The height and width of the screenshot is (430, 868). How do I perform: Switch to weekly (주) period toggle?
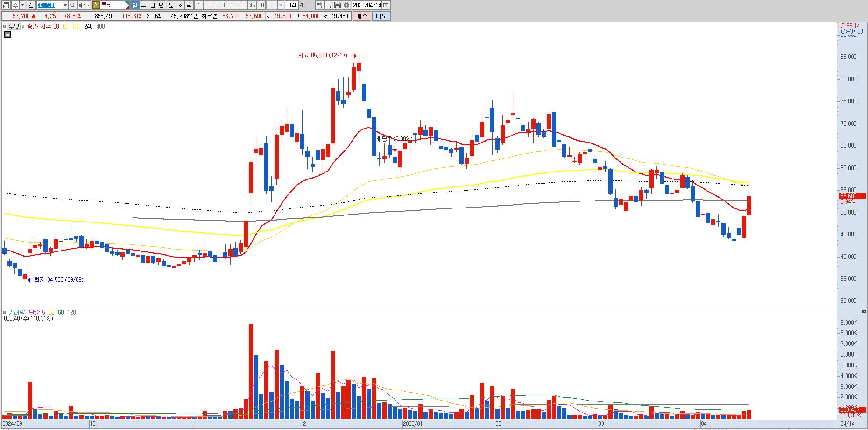[144, 5]
